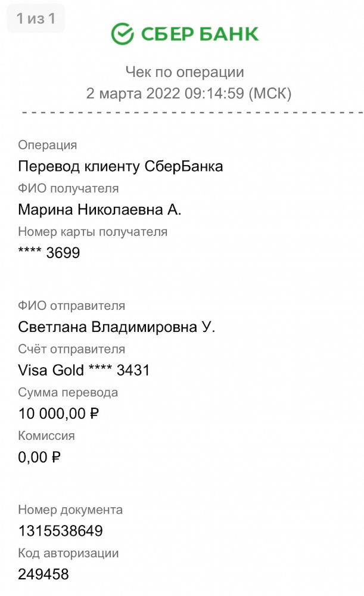Select document number 1315538649

click(x=60, y=531)
